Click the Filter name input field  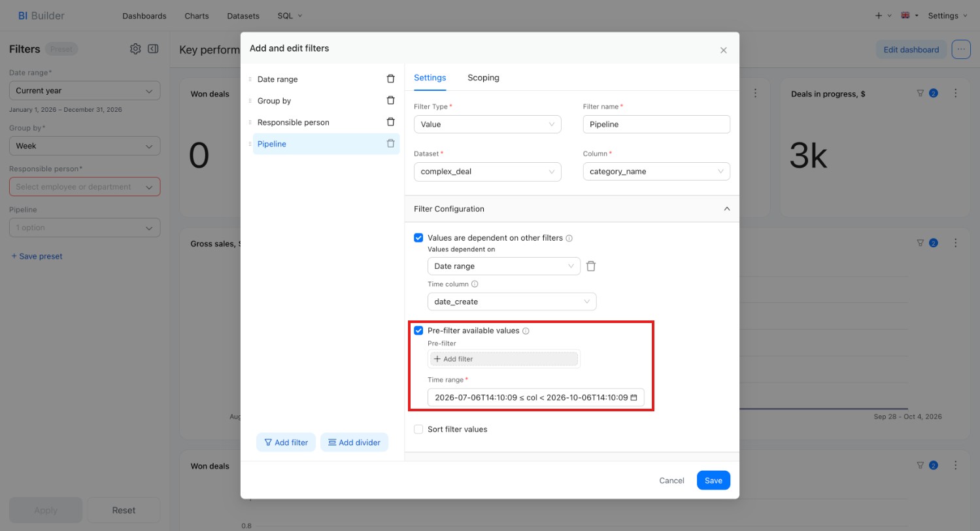(656, 124)
